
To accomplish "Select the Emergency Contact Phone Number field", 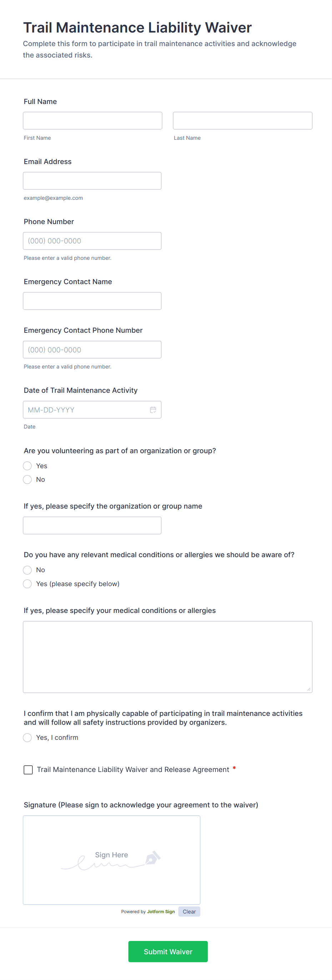I will coord(92,349).
